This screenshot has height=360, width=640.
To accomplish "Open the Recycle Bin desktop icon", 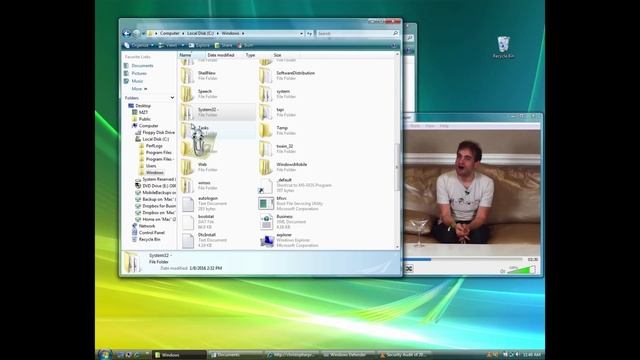I will [x=503, y=48].
